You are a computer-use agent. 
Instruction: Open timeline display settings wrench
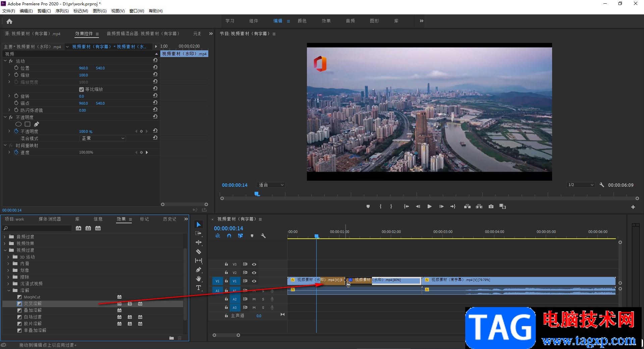click(x=263, y=236)
